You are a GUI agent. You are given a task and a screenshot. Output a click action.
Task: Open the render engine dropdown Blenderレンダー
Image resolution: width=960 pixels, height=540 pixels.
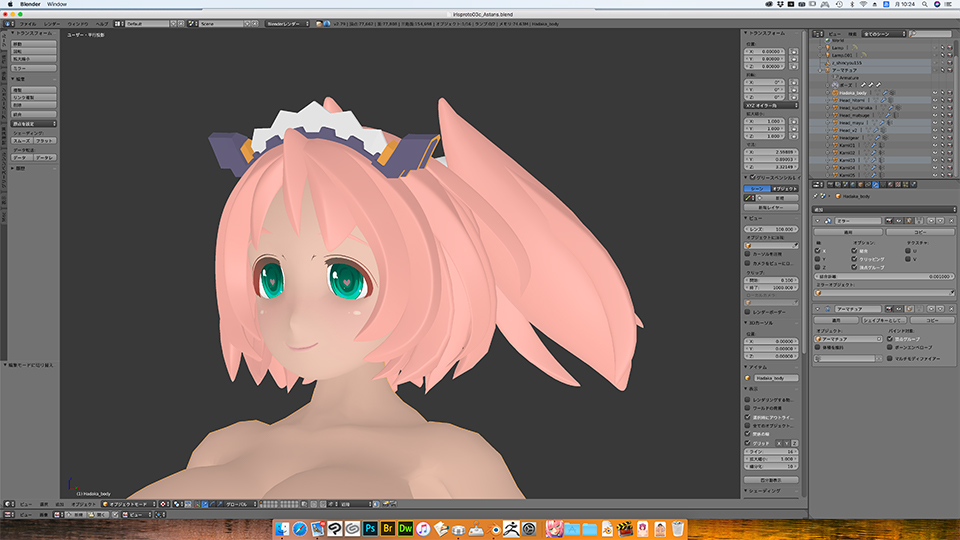287,24
